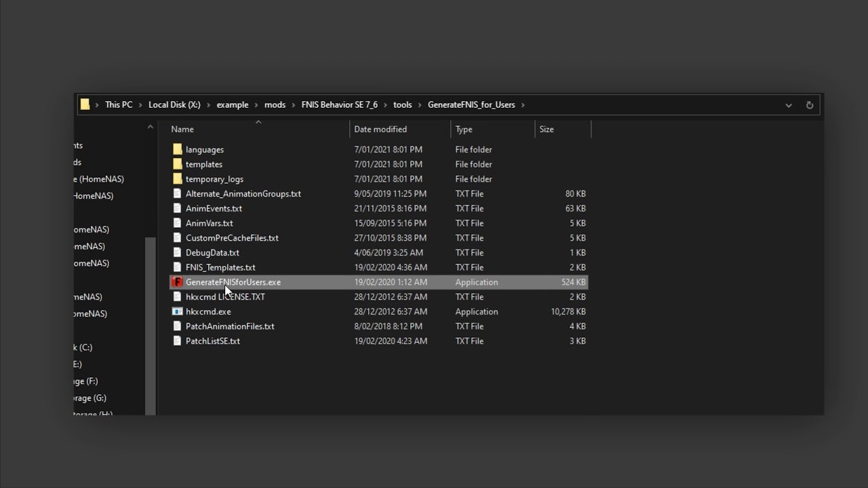The width and height of the screenshot is (868, 488).
Task: Click the folder icon in address bar
Action: pyautogui.click(x=85, y=104)
